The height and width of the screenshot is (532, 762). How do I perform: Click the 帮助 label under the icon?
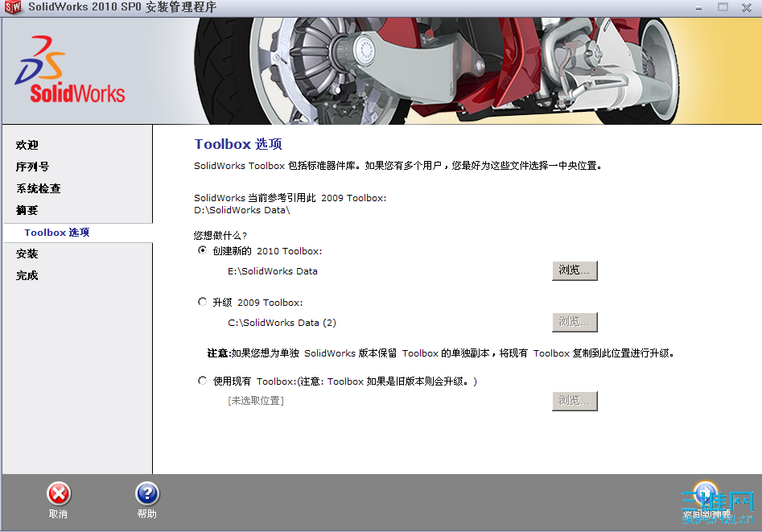(146, 514)
